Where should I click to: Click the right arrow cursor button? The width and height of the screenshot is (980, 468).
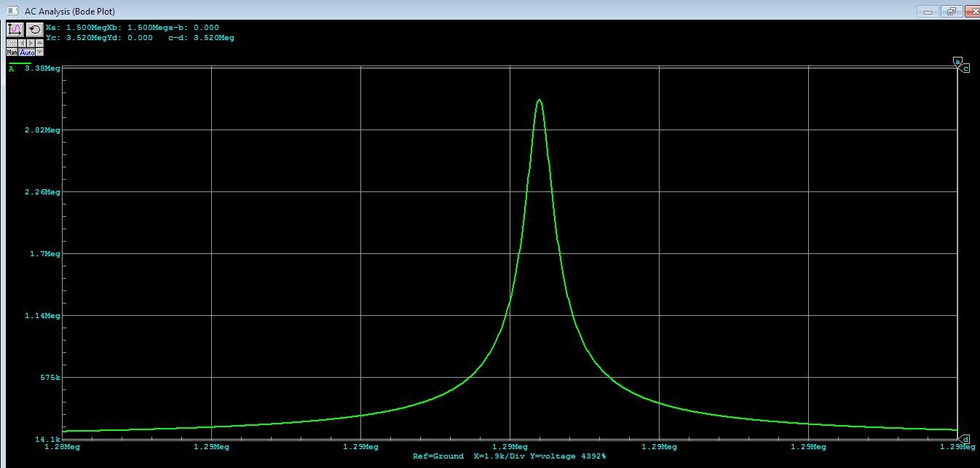coord(31,43)
